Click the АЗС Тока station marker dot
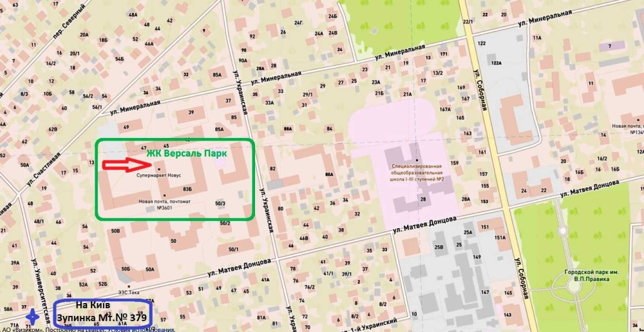 (x=129, y=287)
